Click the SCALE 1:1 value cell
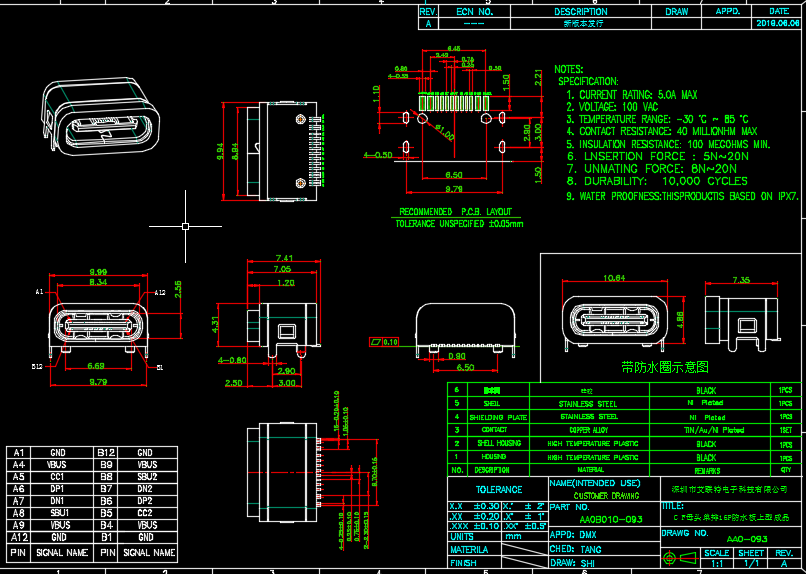806x574 pixels. (716, 564)
